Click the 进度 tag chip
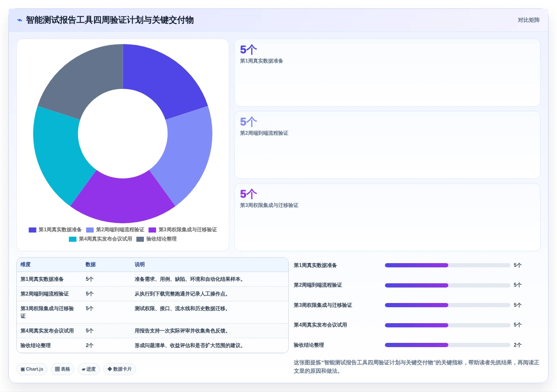The height and width of the screenshot is (392, 557). 89,369
